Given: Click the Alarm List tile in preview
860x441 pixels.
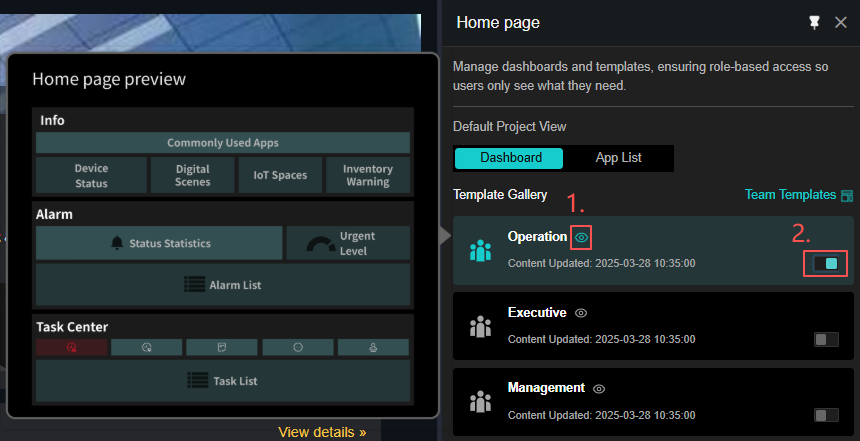Looking at the screenshot, I should point(223,285).
